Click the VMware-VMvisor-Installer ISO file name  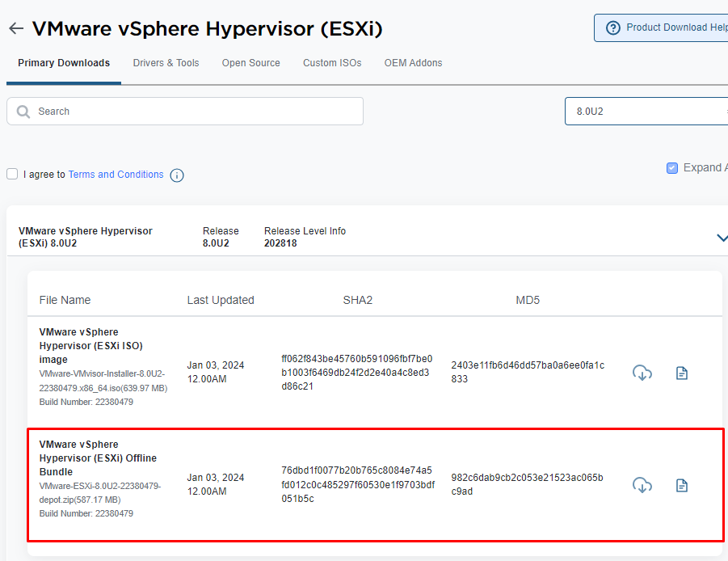pos(103,381)
